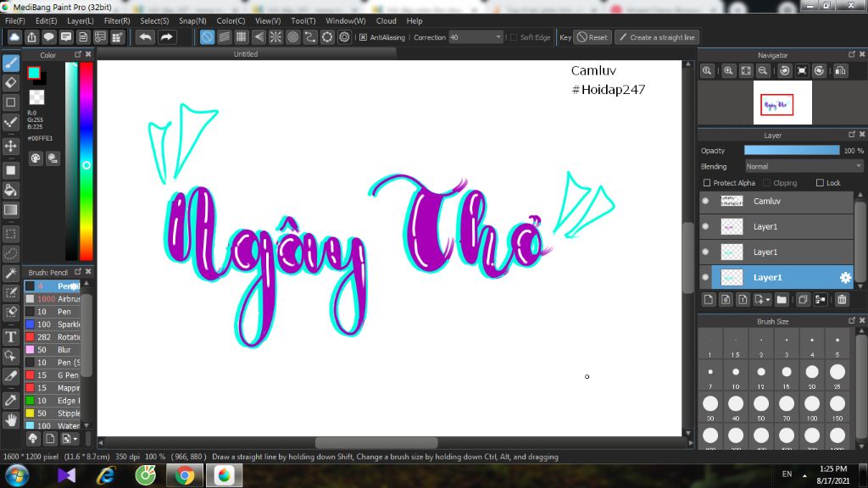Toggle the AntiAliasing checkbox
The height and width of the screenshot is (488, 868).
pyautogui.click(x=363, y=37)
